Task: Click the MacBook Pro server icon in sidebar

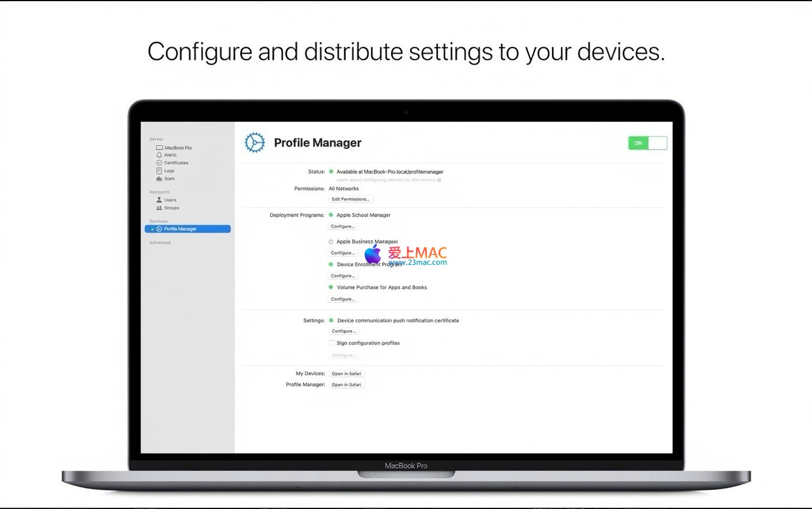Action: (159, 148)
